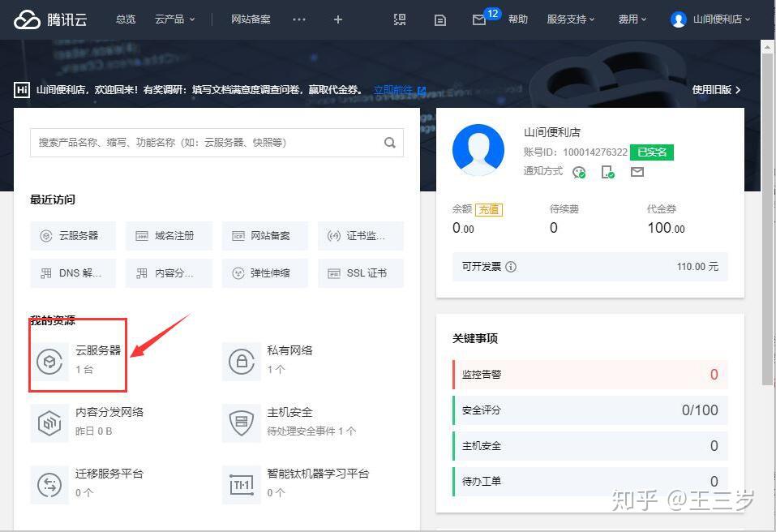Open the message mailbox with 12 badge
Viewport: 776px width, 532px height.
click(x=479, y=19)
